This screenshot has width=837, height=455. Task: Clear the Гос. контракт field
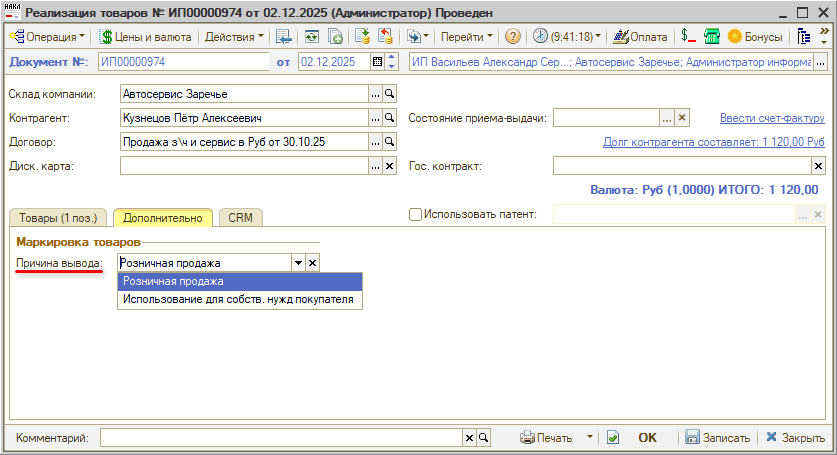tap(818, 166)
